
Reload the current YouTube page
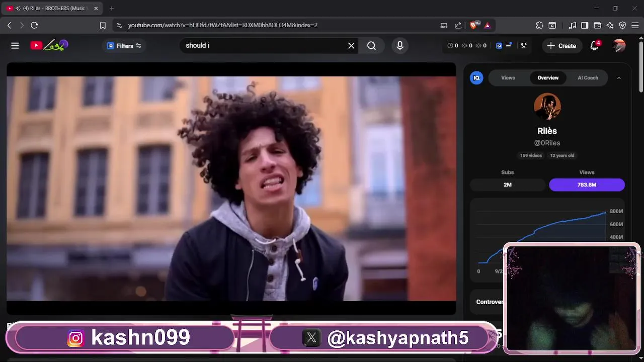(x=34, y=25)
